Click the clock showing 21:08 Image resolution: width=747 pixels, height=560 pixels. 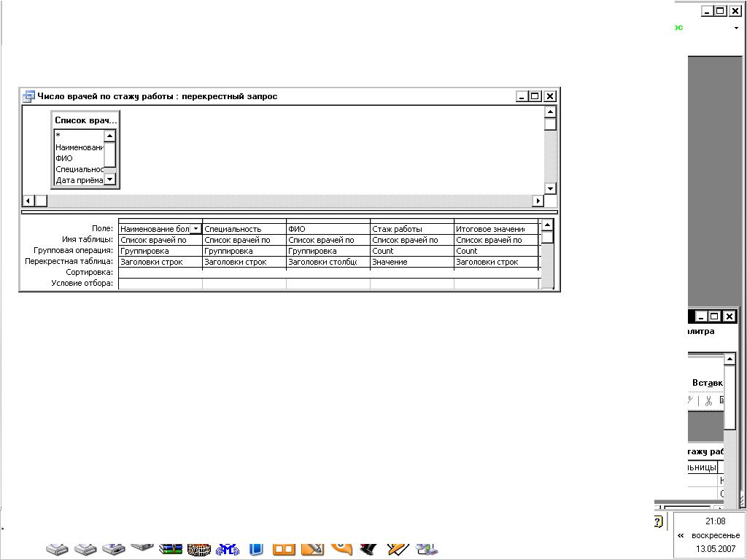(715, 521)
